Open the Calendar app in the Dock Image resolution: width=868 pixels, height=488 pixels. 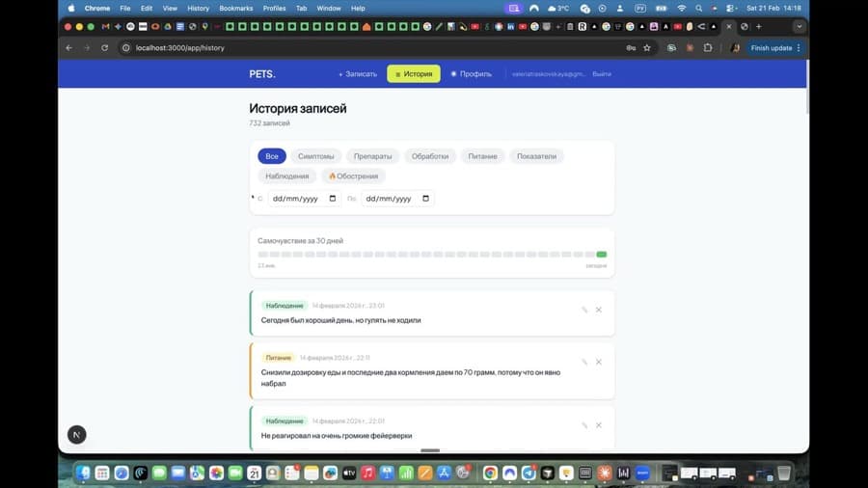(254, 474)
